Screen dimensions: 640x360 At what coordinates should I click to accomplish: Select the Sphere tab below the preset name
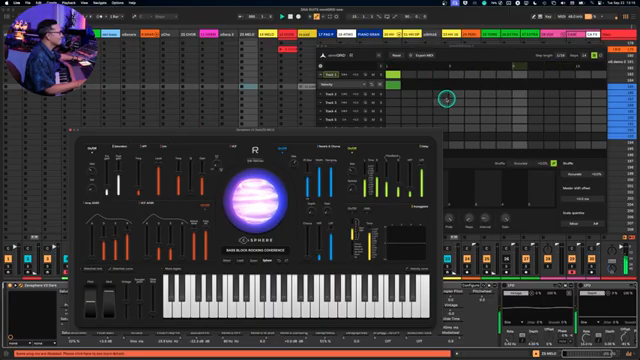[267, 260]
